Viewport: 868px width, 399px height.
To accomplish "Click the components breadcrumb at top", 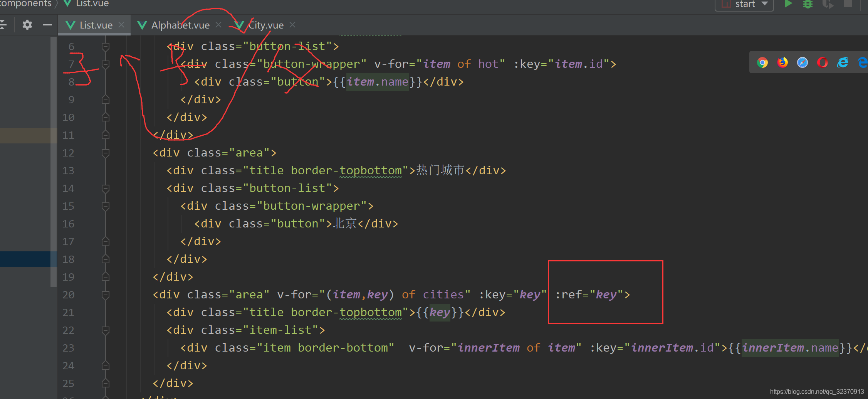I will click(25, 3).
